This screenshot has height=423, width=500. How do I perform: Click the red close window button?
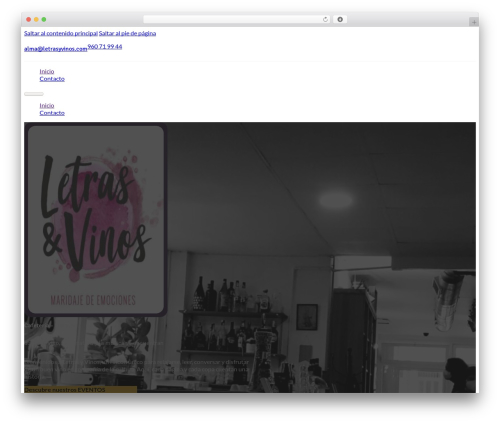29,20
